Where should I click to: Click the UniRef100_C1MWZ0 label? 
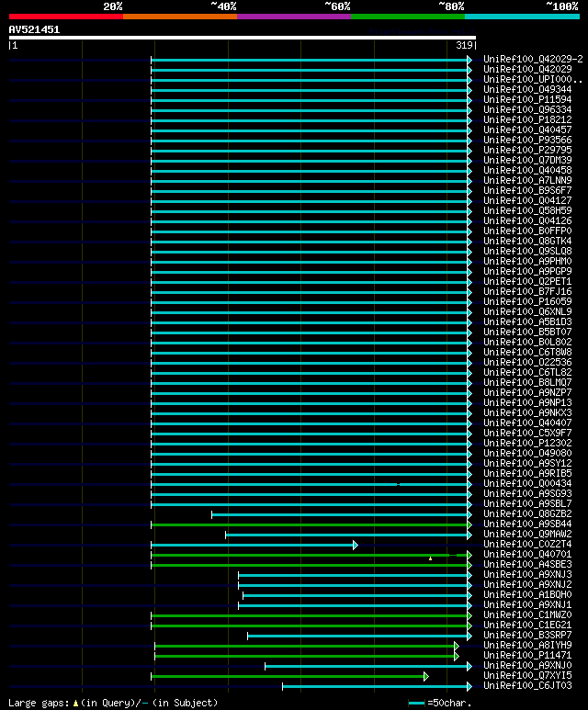tap(527, 614)
